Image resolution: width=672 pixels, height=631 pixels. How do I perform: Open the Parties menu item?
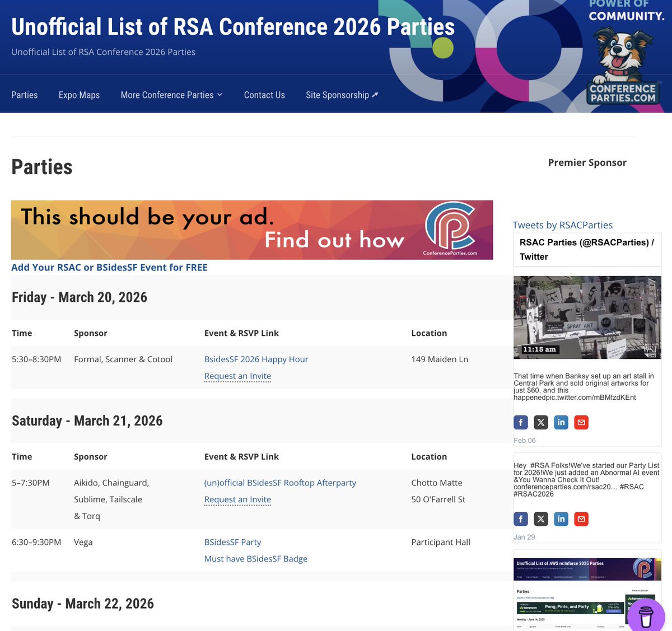(25, 95)
